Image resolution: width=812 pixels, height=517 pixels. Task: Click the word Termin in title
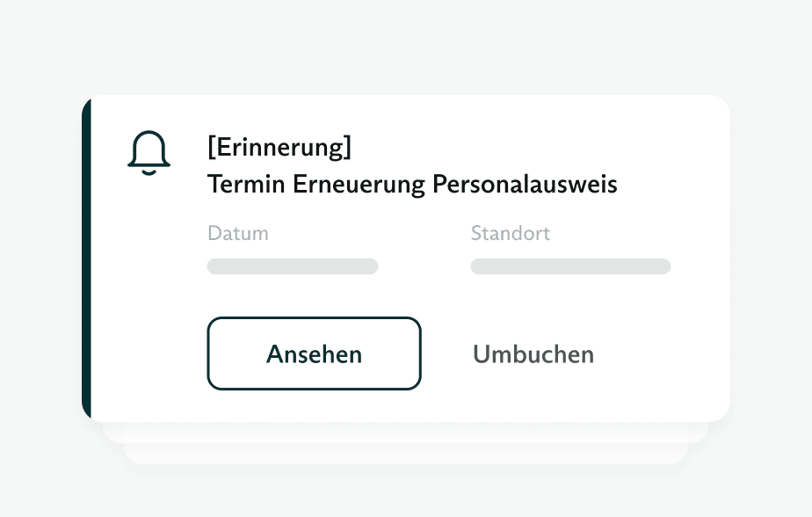246,185
